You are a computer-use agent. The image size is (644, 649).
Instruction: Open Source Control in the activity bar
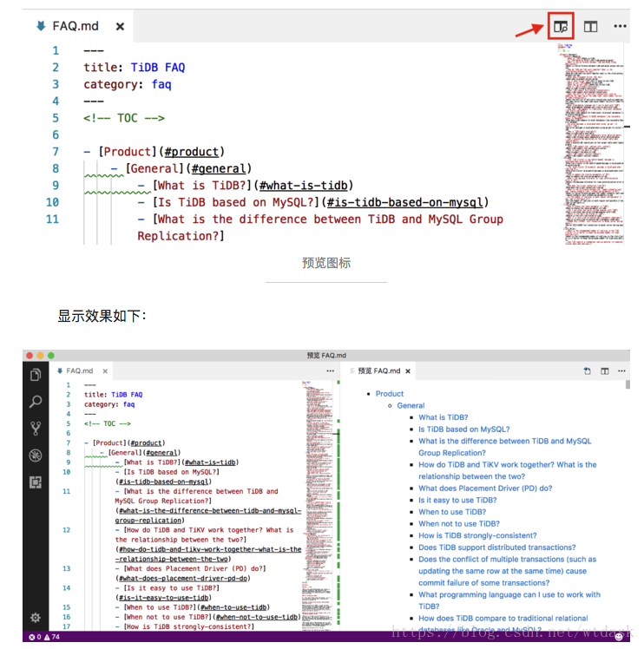[x=36, y=429]
